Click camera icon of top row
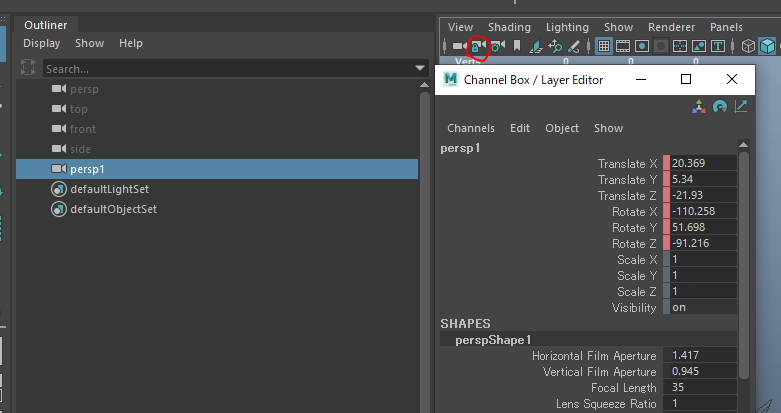The image size is (781, 413). (x=59, y=109)
